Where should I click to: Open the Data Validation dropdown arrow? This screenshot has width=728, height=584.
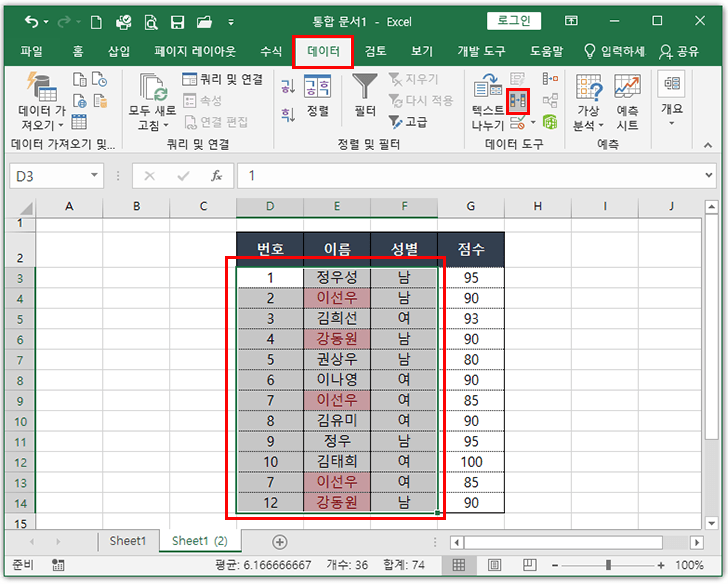click(533, 123)
